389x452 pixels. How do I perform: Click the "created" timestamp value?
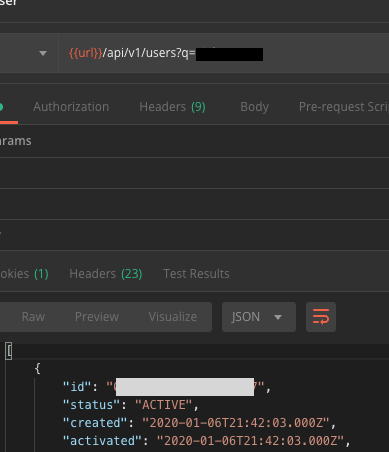[236, 423]
